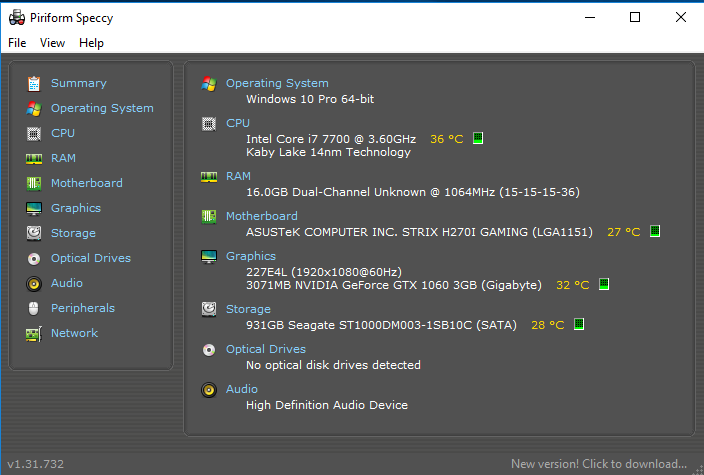Viewport: 704px width, 475px height.
Task: Select Audio in the sidebar
Action: tap(67, 284)
